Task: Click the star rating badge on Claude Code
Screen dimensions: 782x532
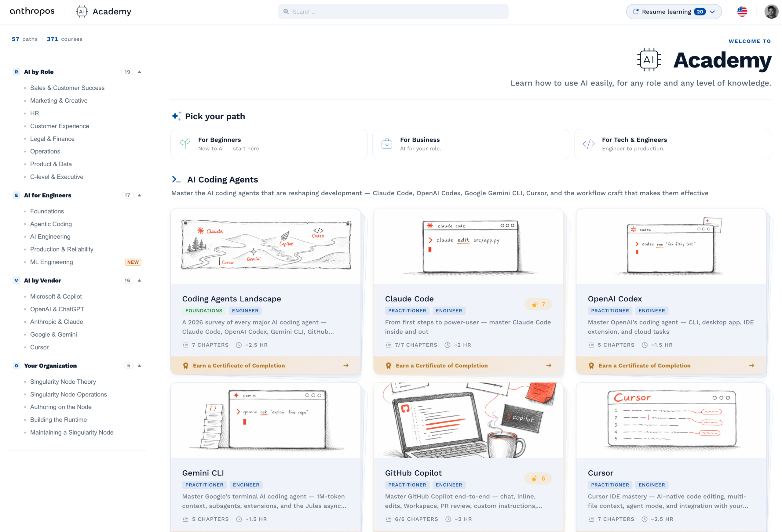Action: tap(538, 304)
